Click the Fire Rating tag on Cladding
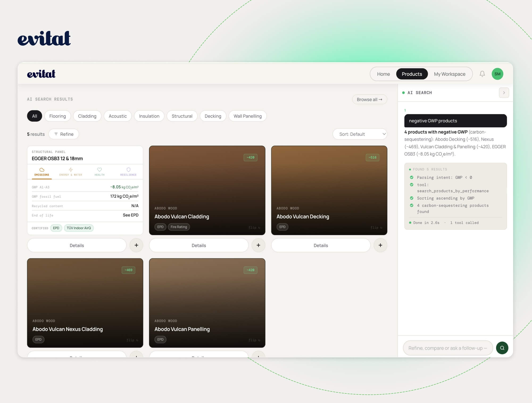The width and height of the screenshot is (532, 403). point(179,227)
